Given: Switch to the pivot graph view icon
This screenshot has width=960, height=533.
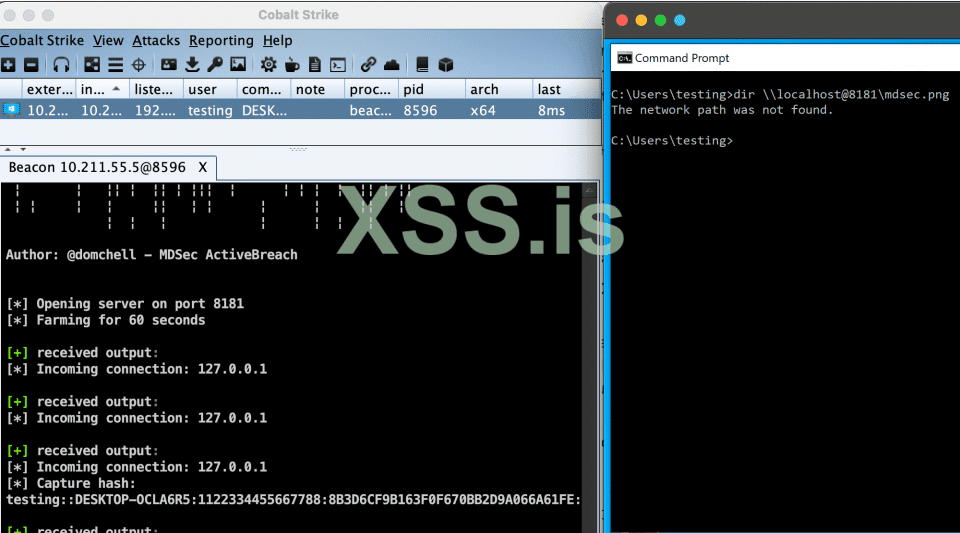Looking at the screenshot, I should (92, 65).
